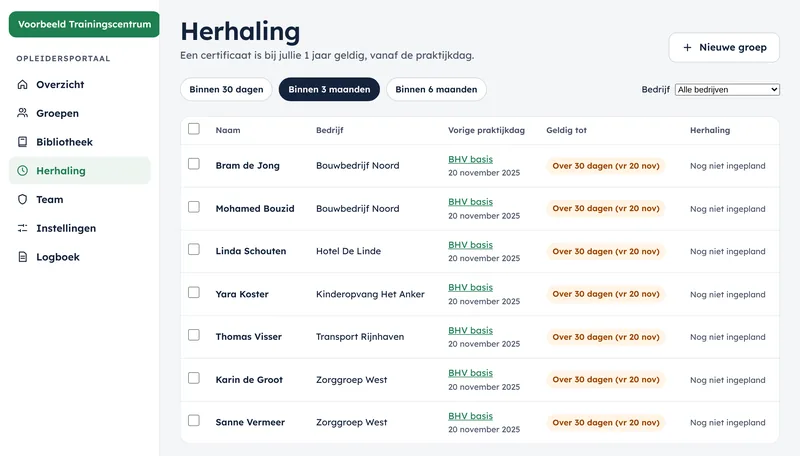This screenshot has width=800, height=456.
Task: Select the shield icon for Team
Action: tap(22, 199)
